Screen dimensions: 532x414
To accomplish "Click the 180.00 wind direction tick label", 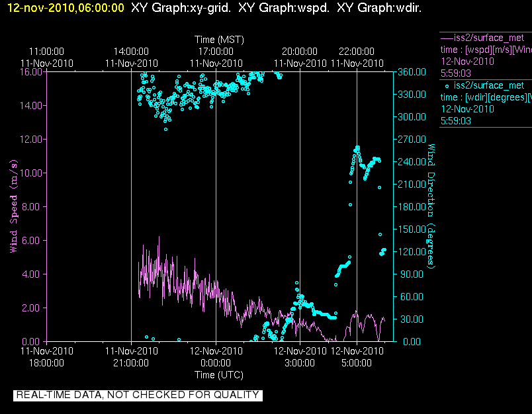I will pos(412,207).
